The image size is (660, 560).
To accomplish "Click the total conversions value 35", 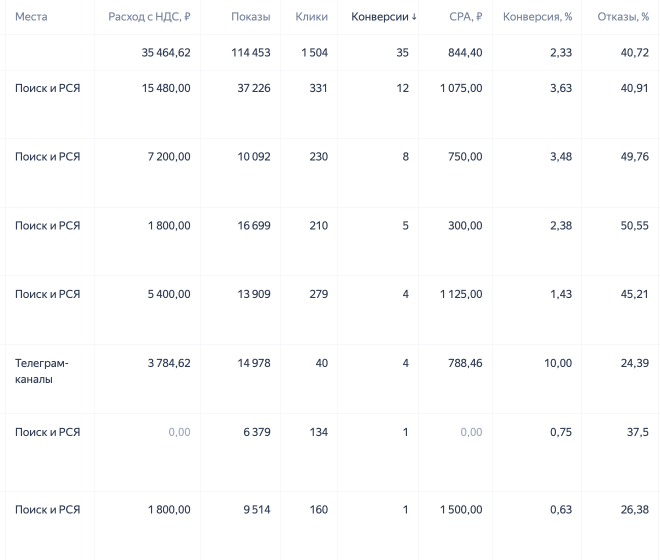I will [402, 53].
